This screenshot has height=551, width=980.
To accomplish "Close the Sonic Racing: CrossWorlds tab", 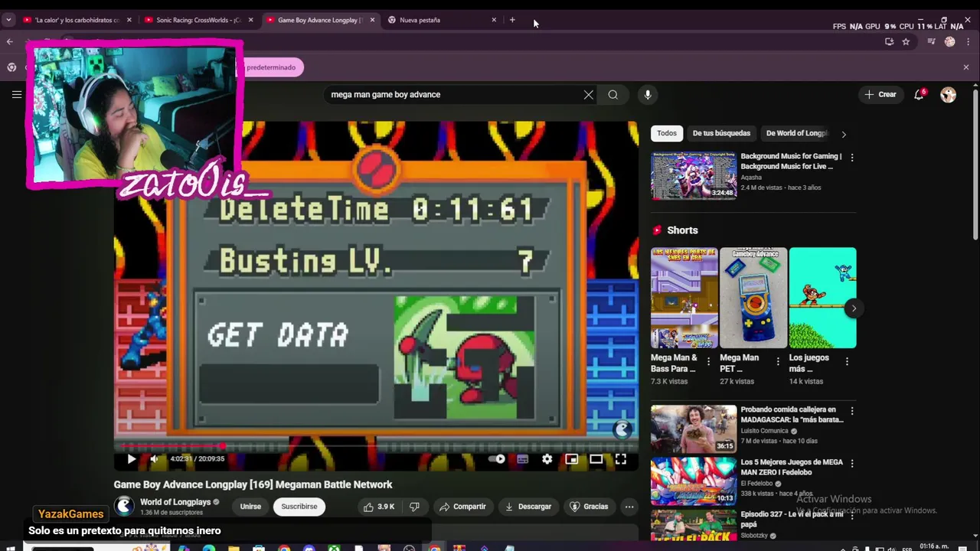I will click(250, 20).
